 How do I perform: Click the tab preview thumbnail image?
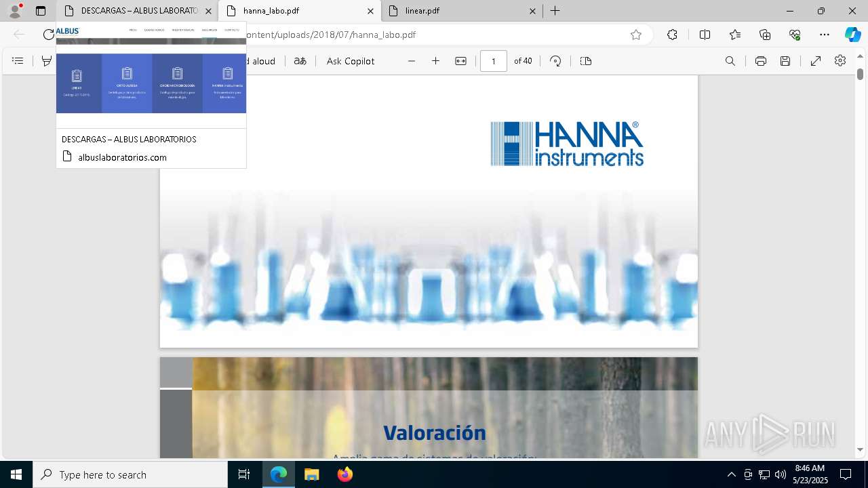151,75
